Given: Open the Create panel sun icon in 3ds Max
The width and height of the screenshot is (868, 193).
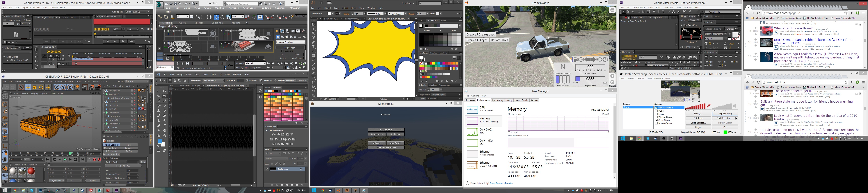Looking at the screenshot, I should coord(276,31).
